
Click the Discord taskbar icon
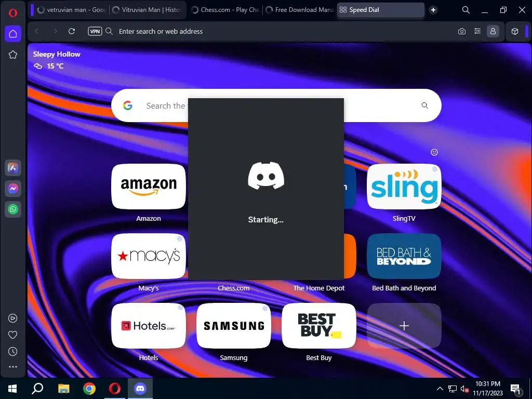140,389
